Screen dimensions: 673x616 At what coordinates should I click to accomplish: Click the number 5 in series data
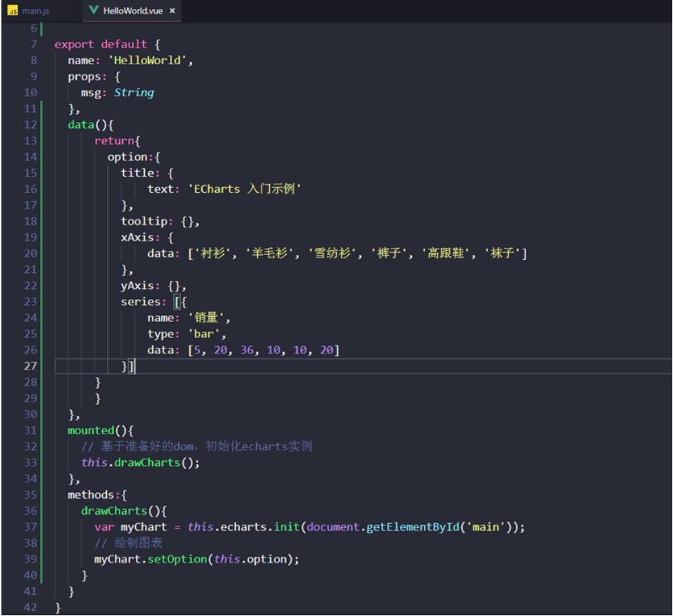pyautogui.click(x=198, y=350)
